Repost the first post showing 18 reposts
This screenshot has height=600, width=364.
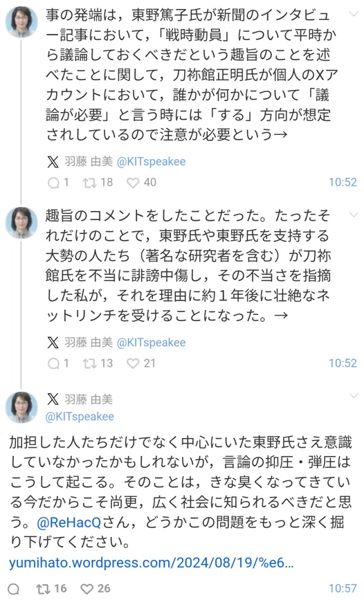coord(89,183)
